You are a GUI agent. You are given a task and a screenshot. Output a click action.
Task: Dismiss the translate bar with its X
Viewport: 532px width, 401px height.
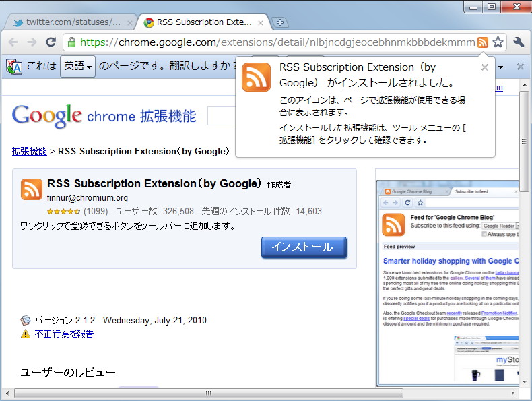point(520,67)
